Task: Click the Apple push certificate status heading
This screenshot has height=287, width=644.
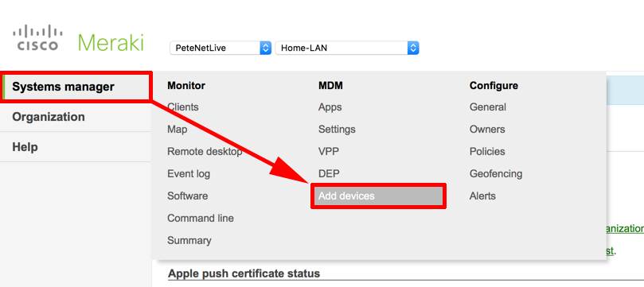Action: pyautogui.click(x=244, y=273)
